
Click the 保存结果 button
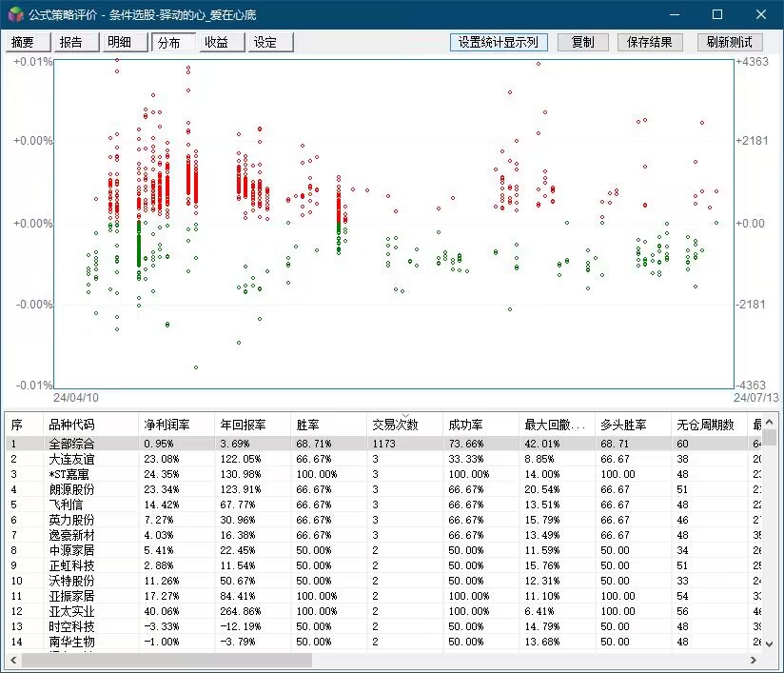click(x=650, y=43)
